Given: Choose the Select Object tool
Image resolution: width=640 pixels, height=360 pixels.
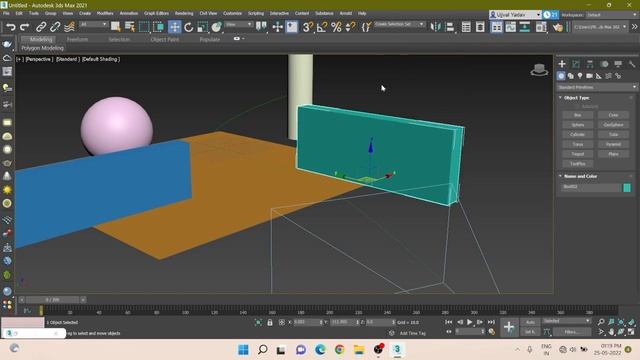Looking at the screenshot, I should [116, 27].
